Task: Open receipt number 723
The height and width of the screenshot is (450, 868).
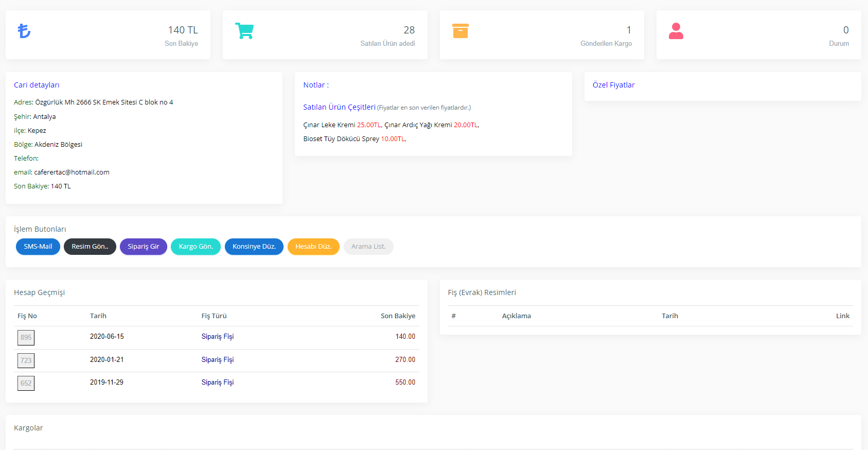Action: [26, 360]
